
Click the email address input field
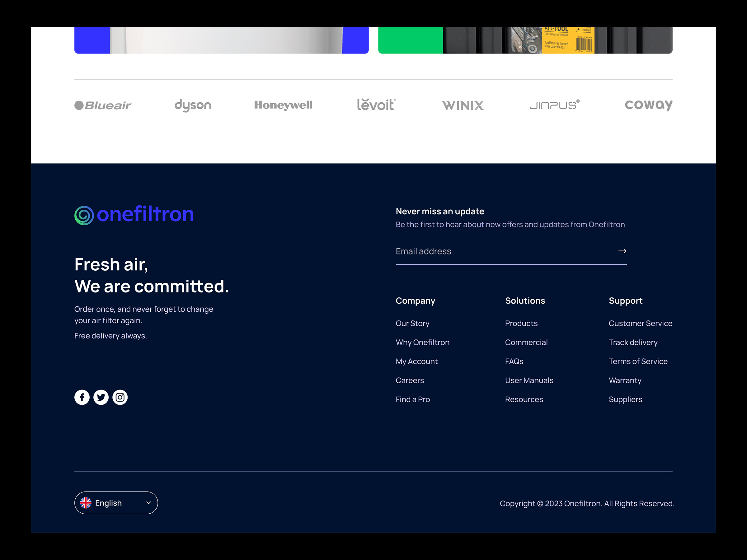click(x=510, y=252)
